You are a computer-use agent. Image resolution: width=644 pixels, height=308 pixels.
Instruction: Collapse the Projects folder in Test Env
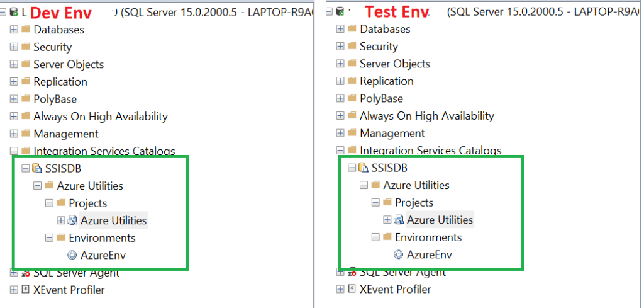coord(375,203)
